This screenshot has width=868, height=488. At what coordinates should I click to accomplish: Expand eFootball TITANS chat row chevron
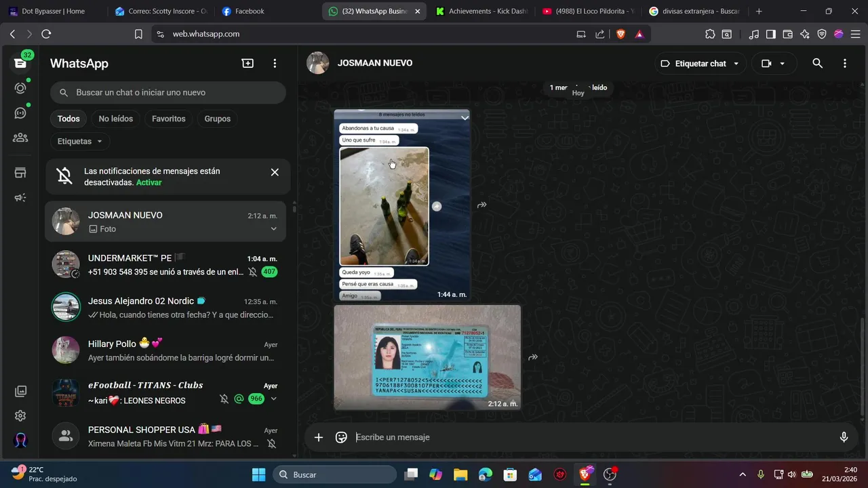tap(273, 399)
